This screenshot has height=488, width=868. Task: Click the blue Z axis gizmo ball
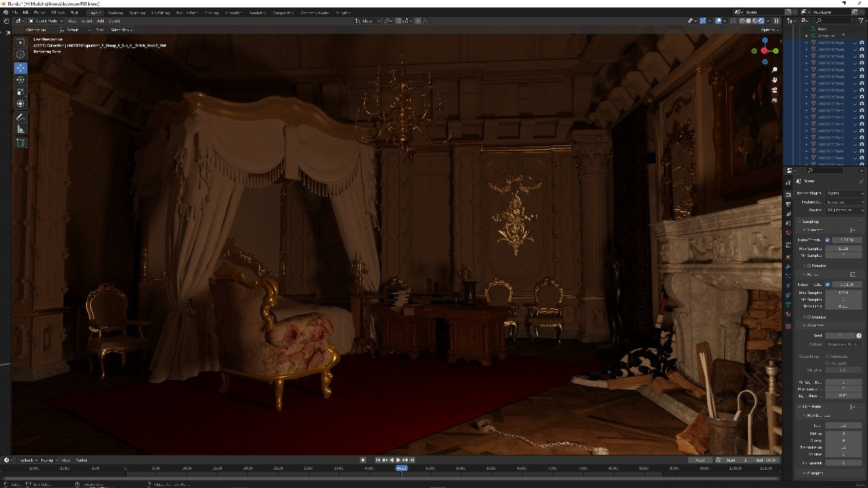(765, 41)
